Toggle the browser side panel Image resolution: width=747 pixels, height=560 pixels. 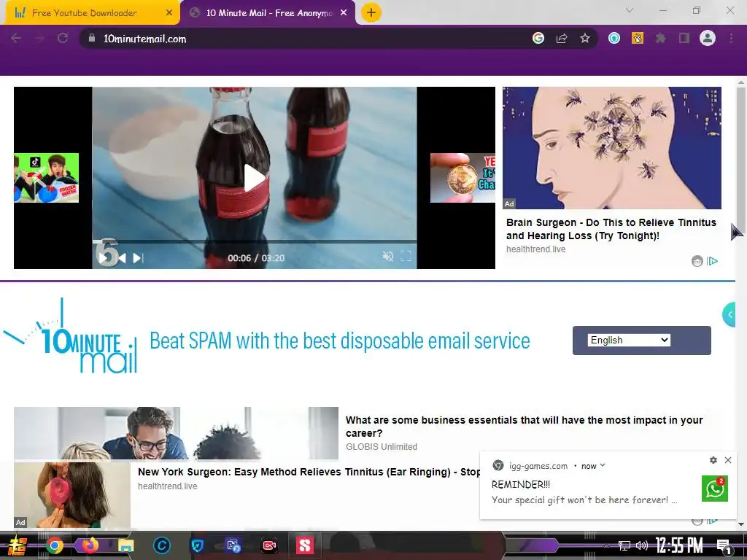[684, 39]
